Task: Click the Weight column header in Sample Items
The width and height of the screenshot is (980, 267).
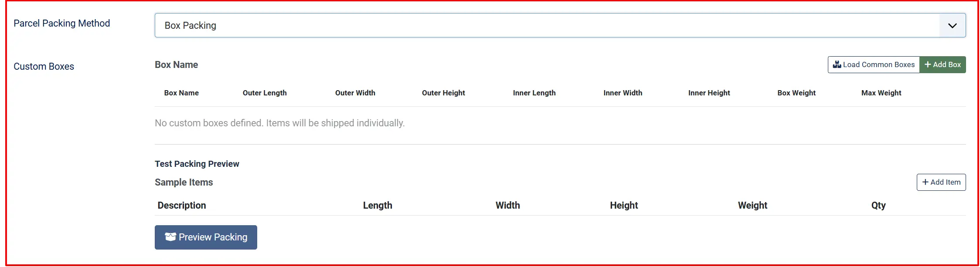Action: [x=752, y=206]
